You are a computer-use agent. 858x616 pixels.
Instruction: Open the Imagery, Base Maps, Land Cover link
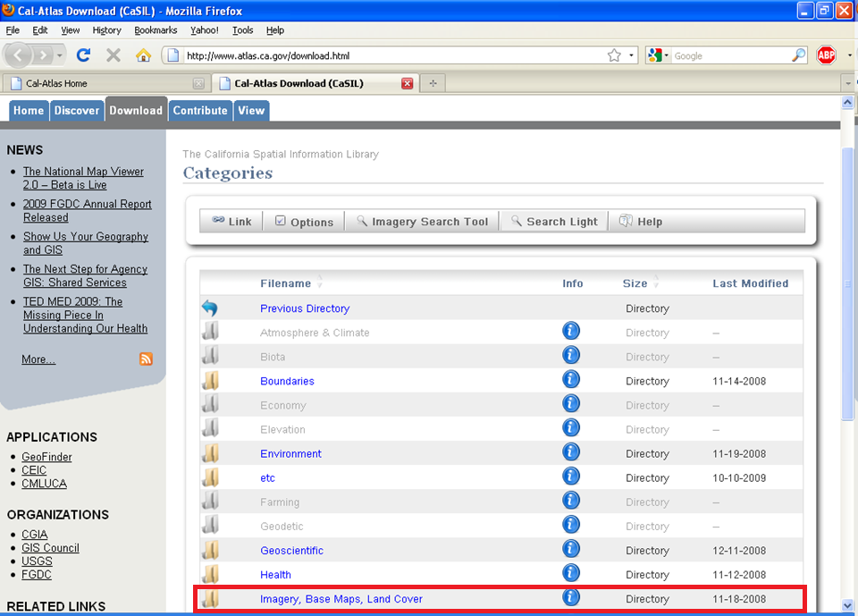tap(341, 599)
